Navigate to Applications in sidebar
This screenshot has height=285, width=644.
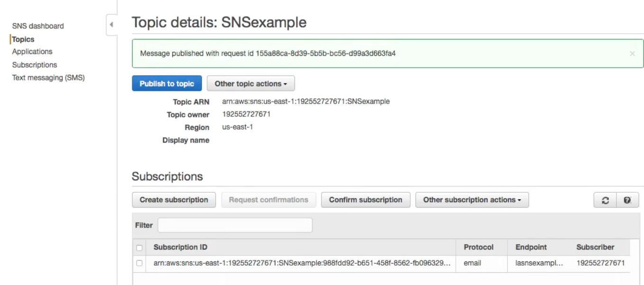(32, 52)
